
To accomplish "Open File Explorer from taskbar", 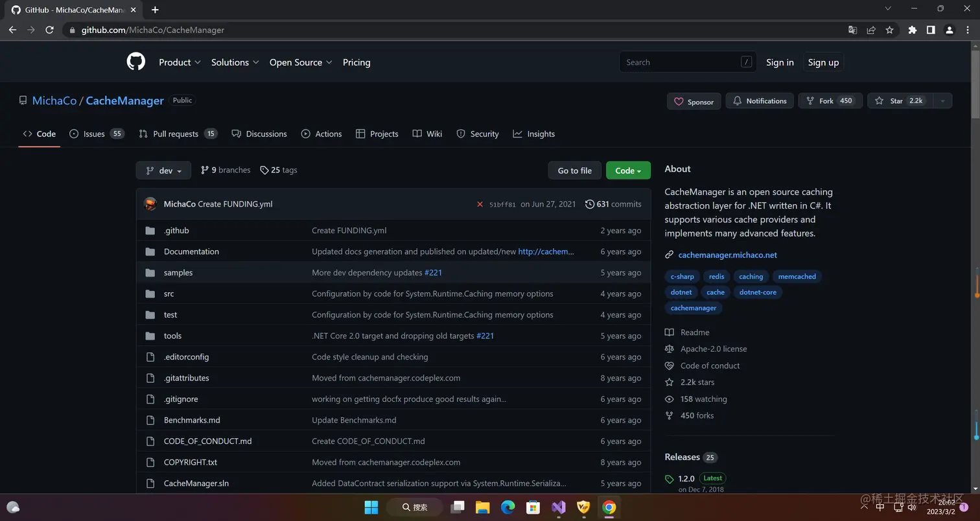I will pyautogui.click(x=482, y=507).
